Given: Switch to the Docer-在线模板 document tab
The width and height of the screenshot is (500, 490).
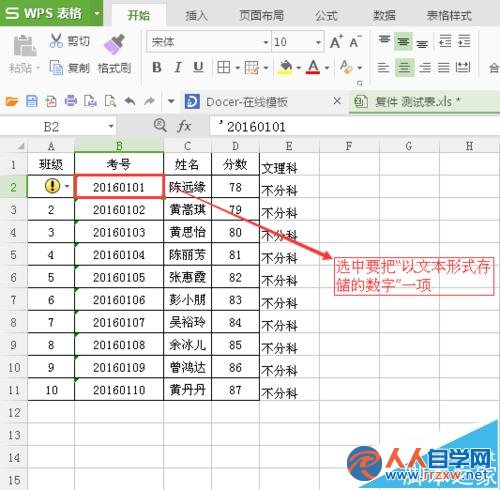Looking at the screenshot, I should click(247, 102).
